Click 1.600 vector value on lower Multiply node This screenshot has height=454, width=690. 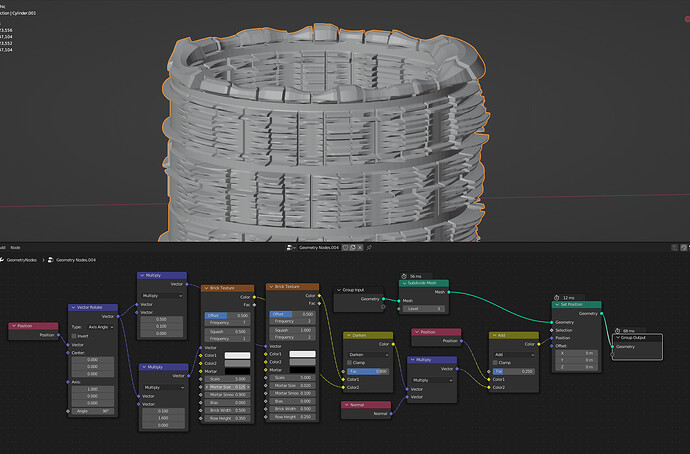[x=163, y=418]
